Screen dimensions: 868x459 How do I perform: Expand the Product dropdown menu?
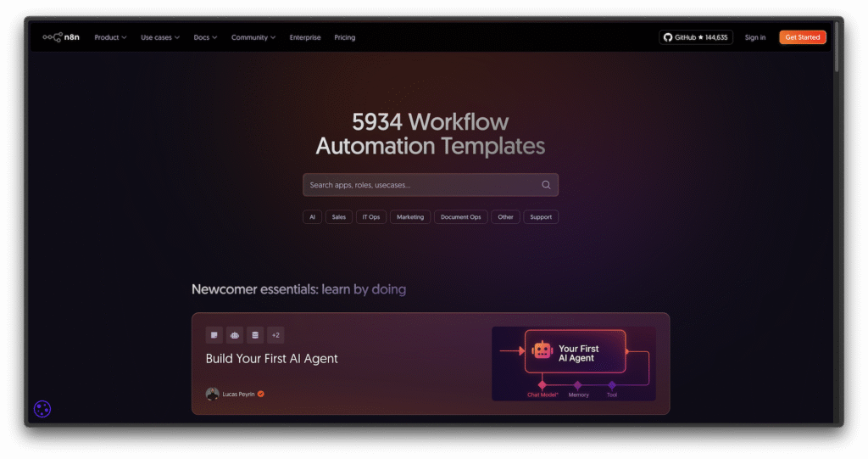coord(110,37)
